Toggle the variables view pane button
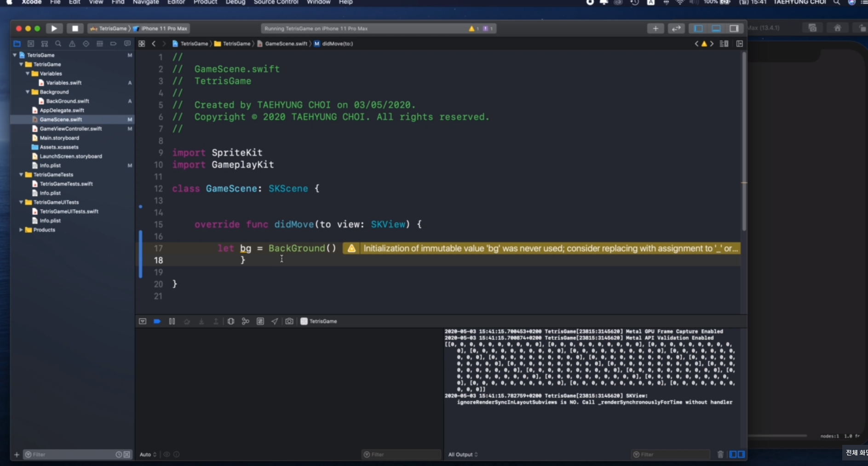This screenshot has height=466, width=868. (733, 455)
